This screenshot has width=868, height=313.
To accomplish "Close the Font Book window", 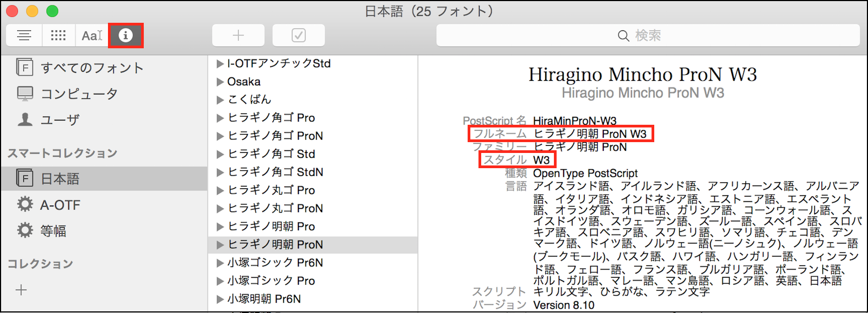I will 11,11.
